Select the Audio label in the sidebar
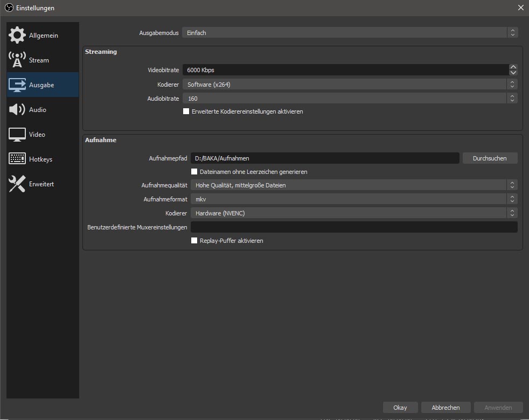529x420 pixels. coord(38,110)
